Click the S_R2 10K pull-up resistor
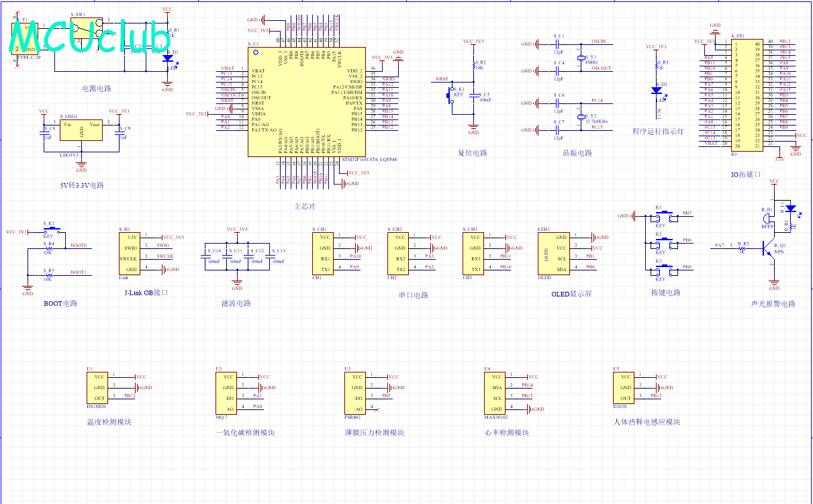The height and width of the screenshot is (504, 813). click(474, 66)
